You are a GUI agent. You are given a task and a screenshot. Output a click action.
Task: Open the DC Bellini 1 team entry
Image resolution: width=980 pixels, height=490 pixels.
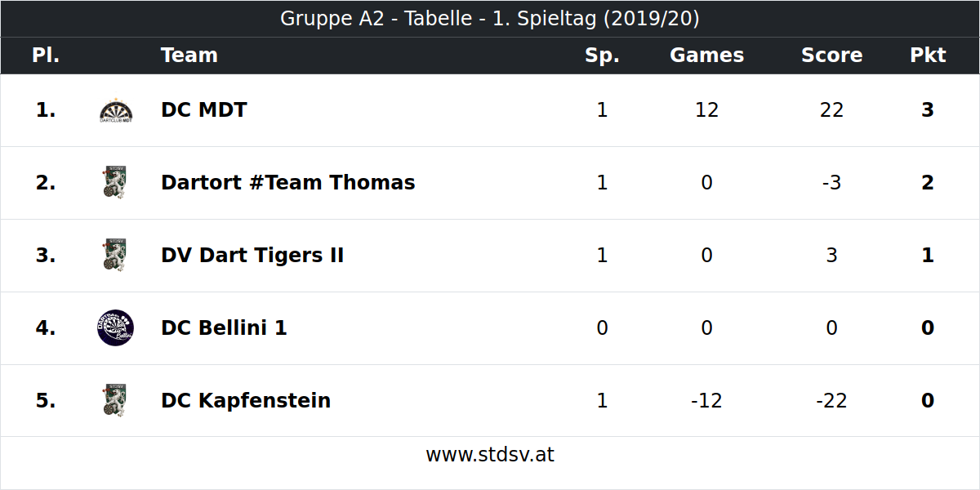coord(224,327)
